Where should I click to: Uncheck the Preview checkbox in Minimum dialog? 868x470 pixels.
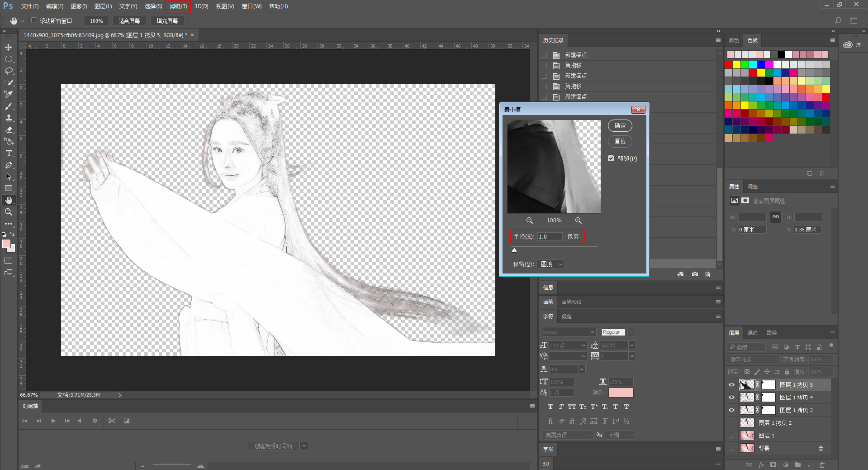(611, 158)
